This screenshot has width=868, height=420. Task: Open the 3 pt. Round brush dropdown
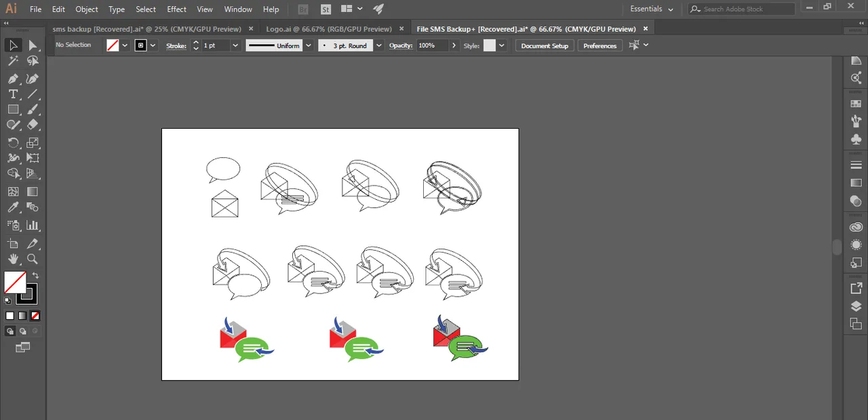378,45
